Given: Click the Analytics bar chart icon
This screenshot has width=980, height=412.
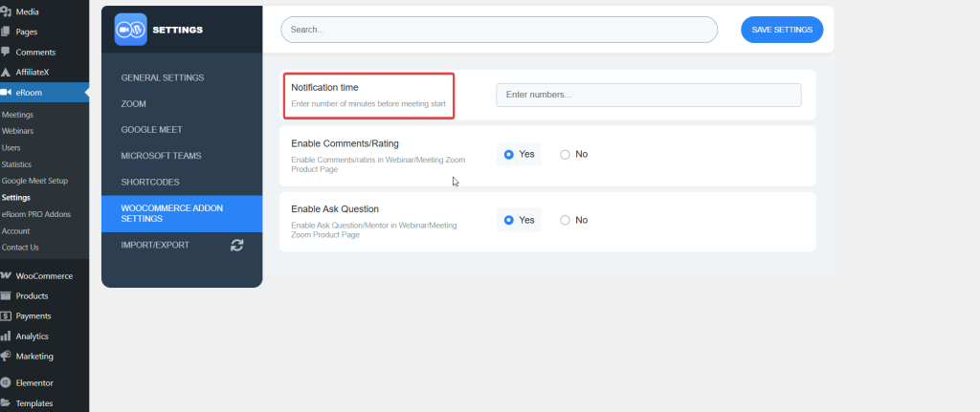Looking at the screenshot, I should click(x=6, y=336).
